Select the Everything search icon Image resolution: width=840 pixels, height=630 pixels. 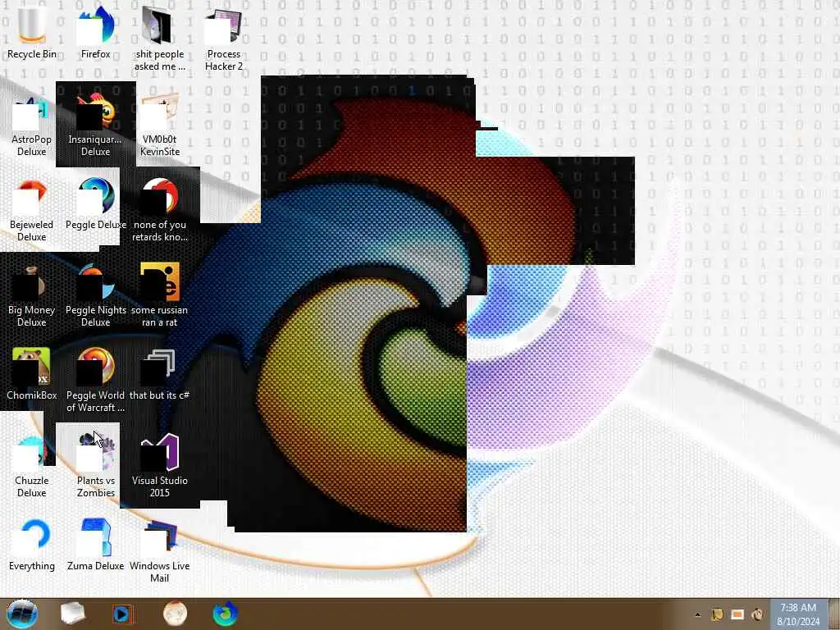[x=32, y=546]
